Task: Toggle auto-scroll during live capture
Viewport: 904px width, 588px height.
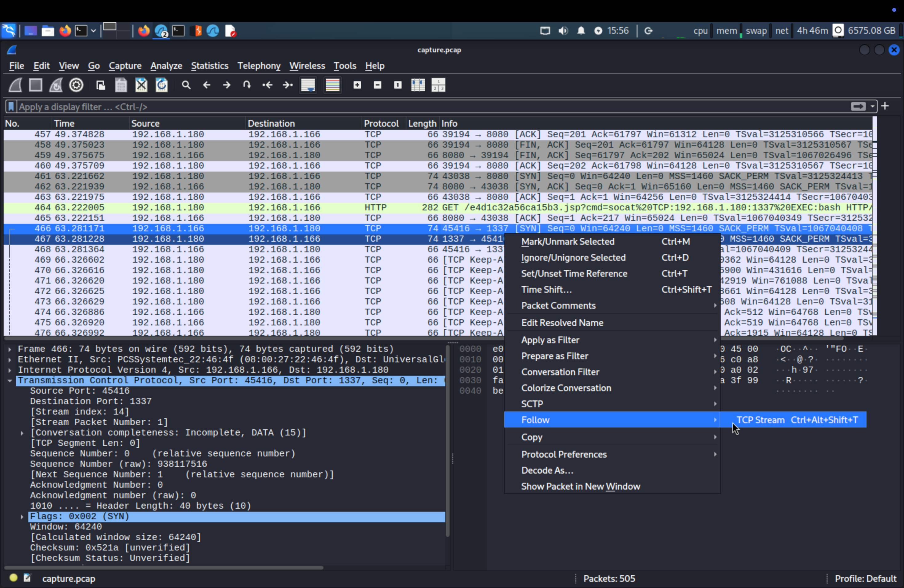Action: (x=308, y=85)
